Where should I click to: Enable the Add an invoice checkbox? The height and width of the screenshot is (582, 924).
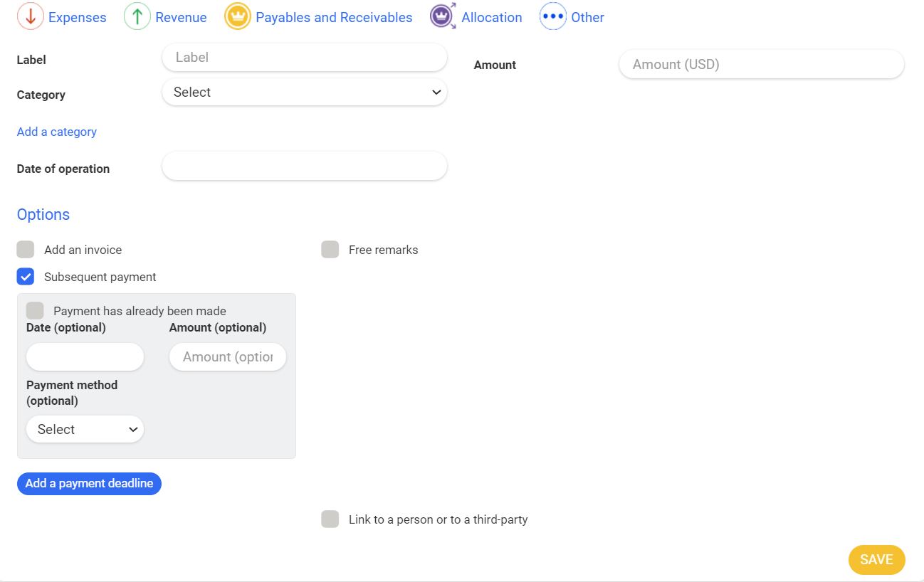click(x=26, y=250)
